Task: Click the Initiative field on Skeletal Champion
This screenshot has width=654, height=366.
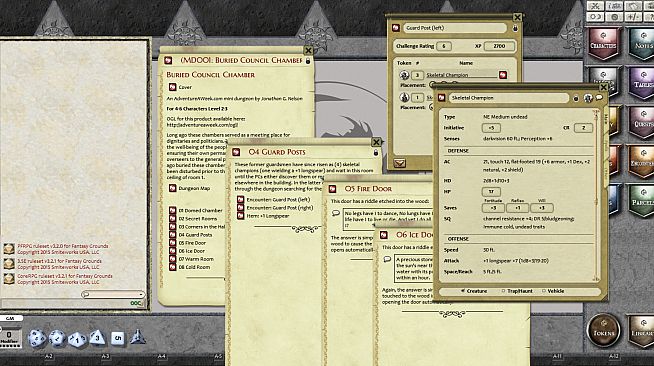Action: [x=491, y=128]
